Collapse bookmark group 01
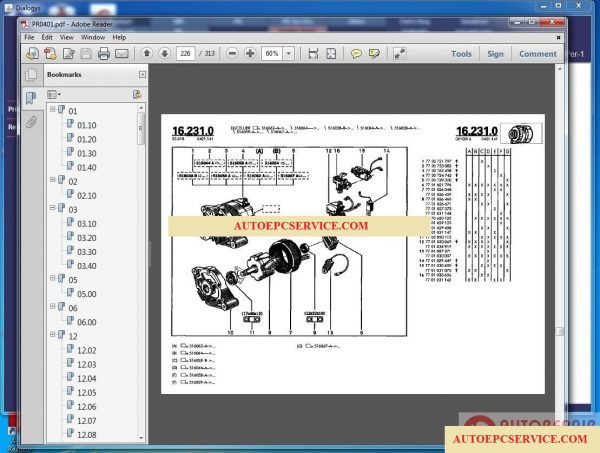 pos(53,109)
